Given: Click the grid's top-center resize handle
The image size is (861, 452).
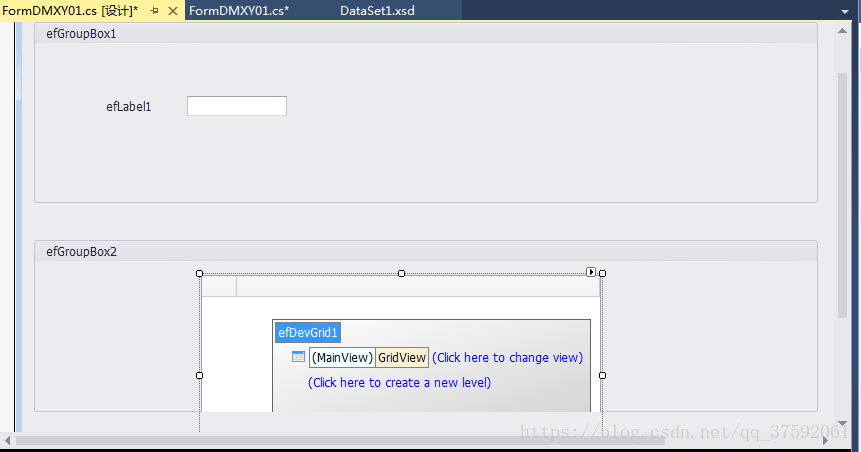Looking at the screenshot, I should coord(401,274).
